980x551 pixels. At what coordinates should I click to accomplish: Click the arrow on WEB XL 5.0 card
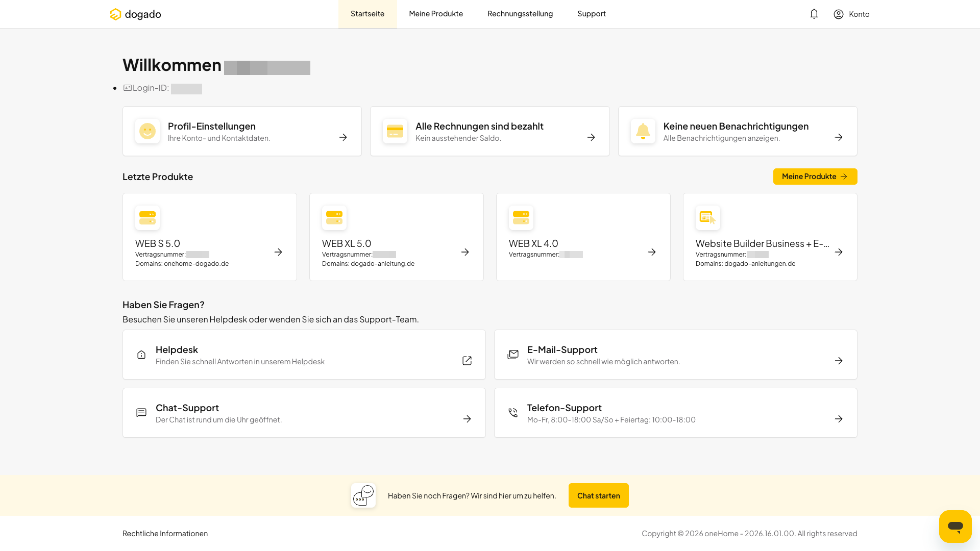(465, 252)
